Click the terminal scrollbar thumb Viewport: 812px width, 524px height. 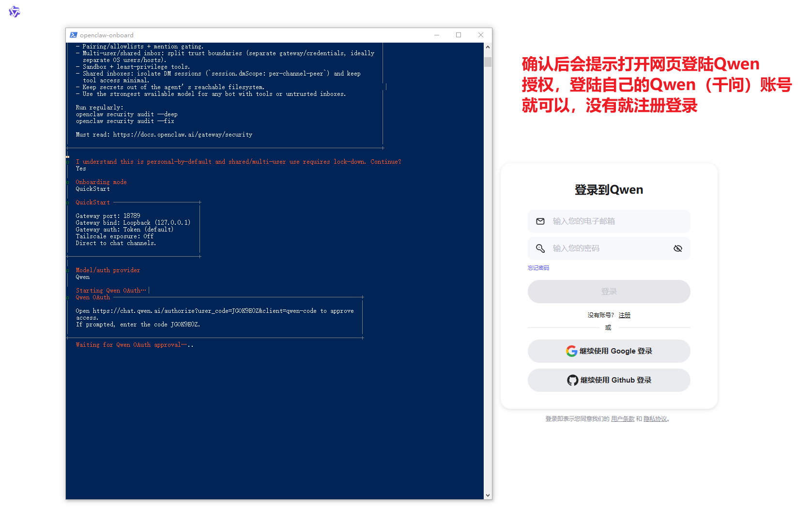tap(488, 62)
